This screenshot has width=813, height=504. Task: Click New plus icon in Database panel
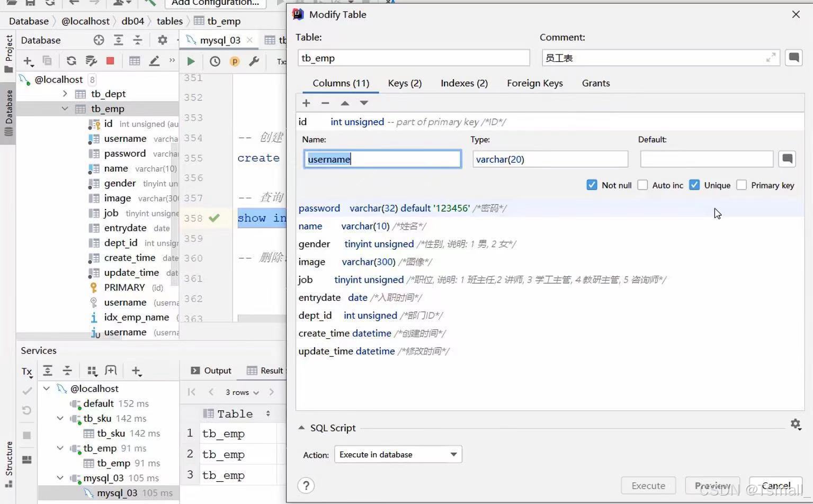[28, 61]
